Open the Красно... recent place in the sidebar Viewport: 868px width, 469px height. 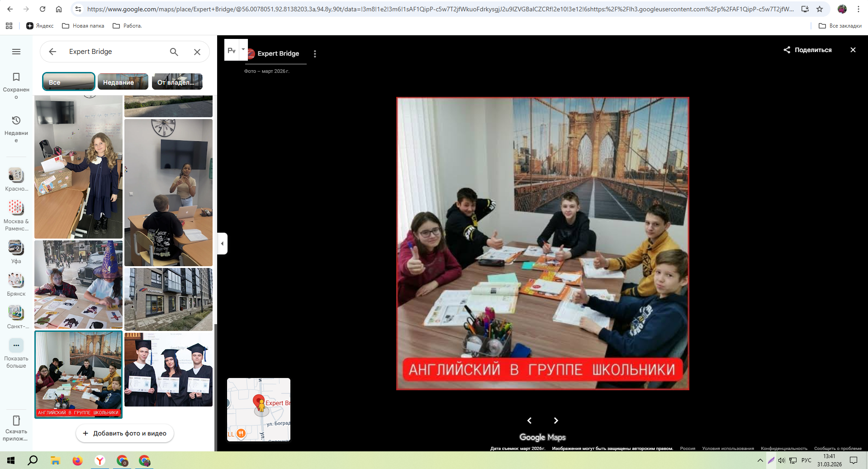[x=16, y=179]
